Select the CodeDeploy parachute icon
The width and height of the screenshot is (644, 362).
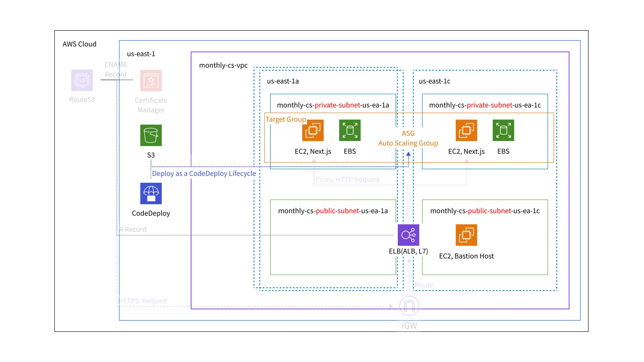[151, 193]
